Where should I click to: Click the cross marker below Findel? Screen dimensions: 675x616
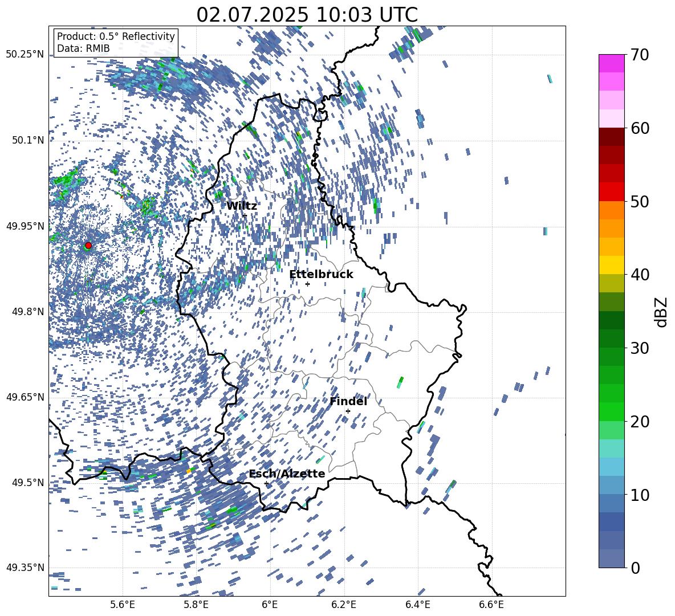348,411
